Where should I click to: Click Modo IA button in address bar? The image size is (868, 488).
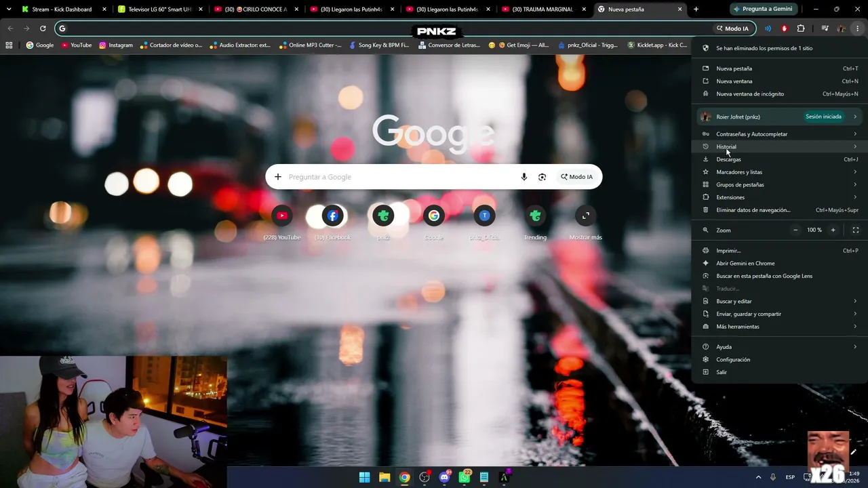click(x=732, y=28)
